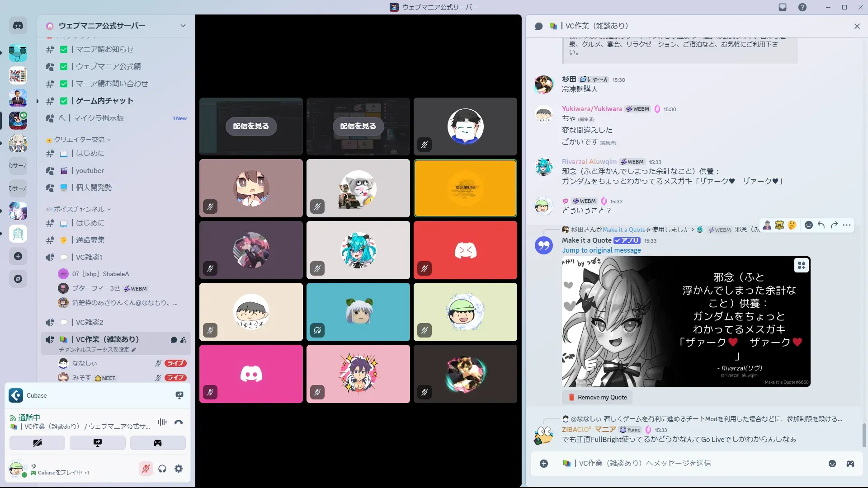The width and height of the screenshot is (868, 488).
Task: Open user settings gear
Action: pyautogui.click(x=179, y=469)
